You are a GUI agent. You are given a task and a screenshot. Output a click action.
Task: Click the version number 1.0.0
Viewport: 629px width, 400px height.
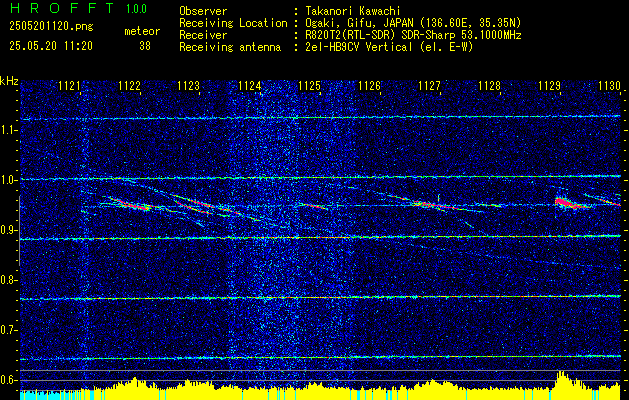136,9
